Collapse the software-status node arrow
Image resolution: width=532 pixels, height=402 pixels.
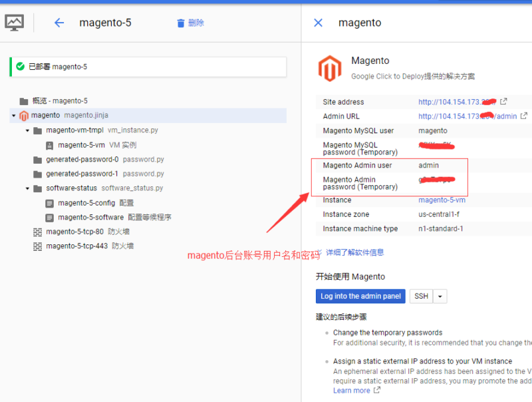[x=27, y=188]
